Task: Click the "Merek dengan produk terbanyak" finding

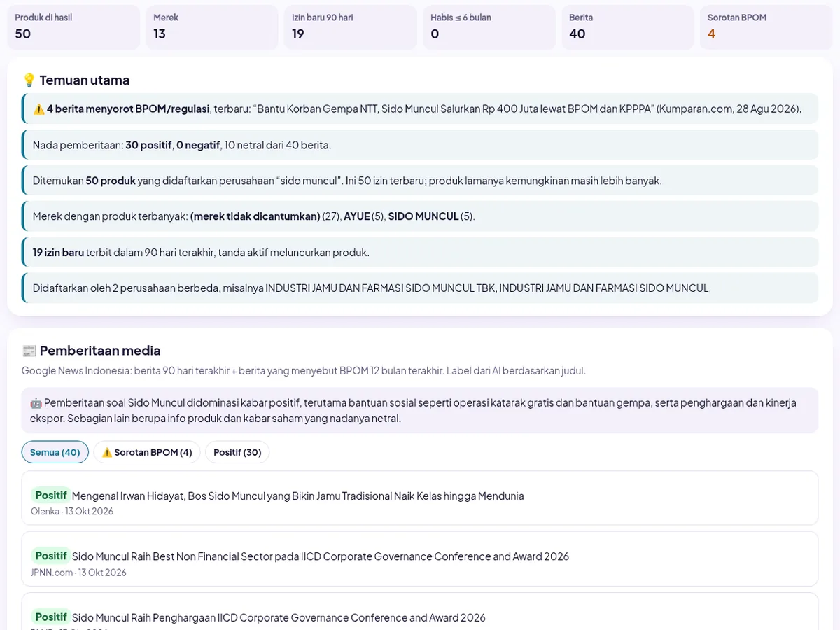Action: point(420,216)
